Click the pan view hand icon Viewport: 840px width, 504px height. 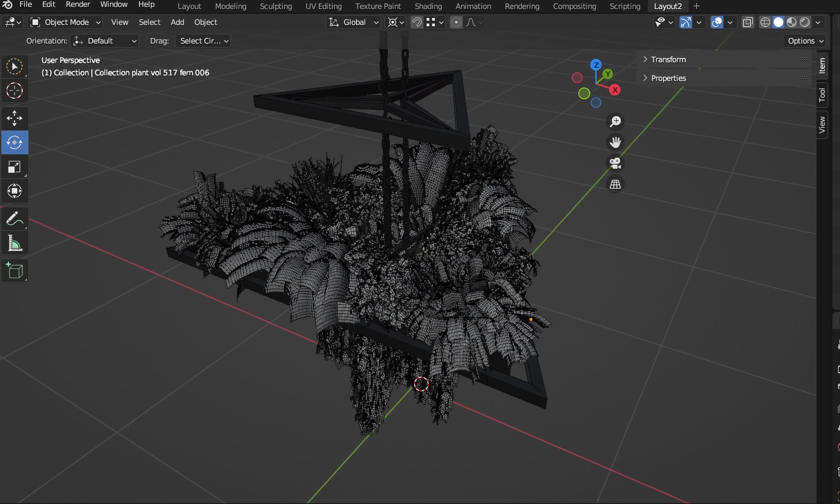pyautogui.click(x=615, y=142)
